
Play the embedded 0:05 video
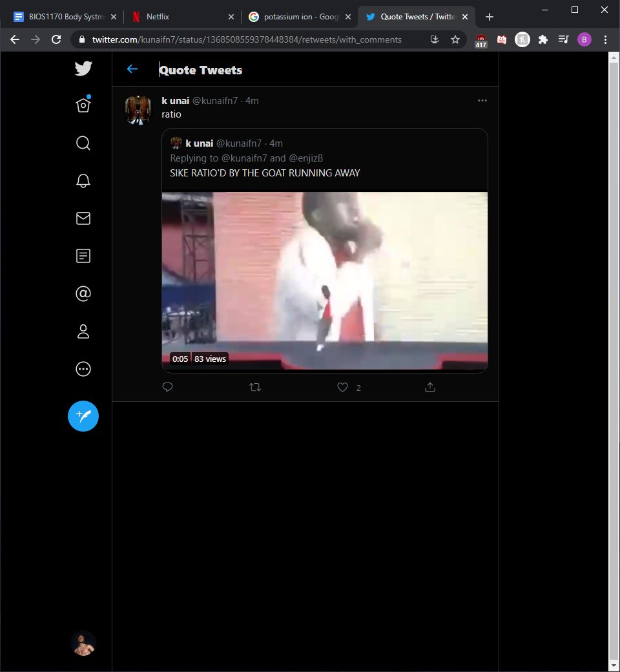click(x=324, y=281)
